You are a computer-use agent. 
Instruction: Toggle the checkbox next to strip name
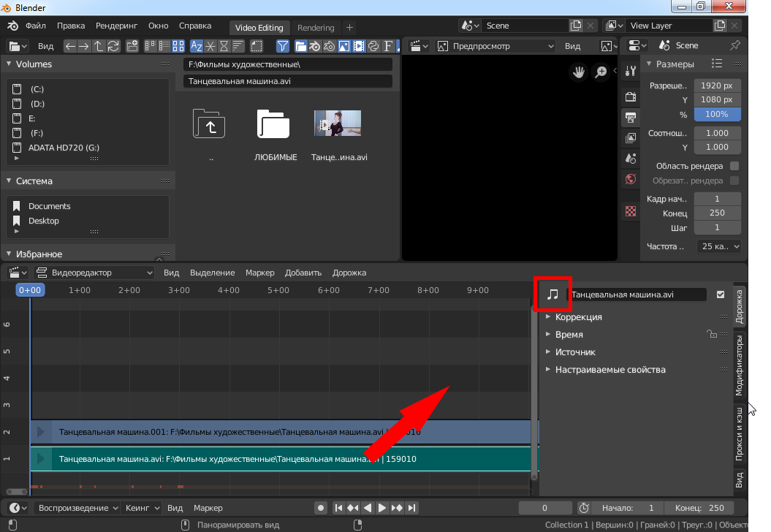[721, 294]
